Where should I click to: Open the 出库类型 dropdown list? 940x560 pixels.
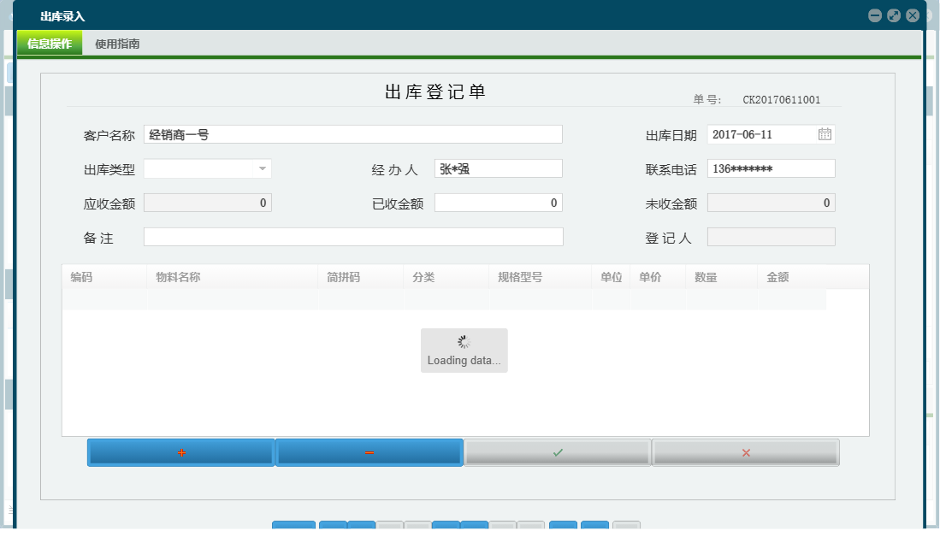click(205, 168)
